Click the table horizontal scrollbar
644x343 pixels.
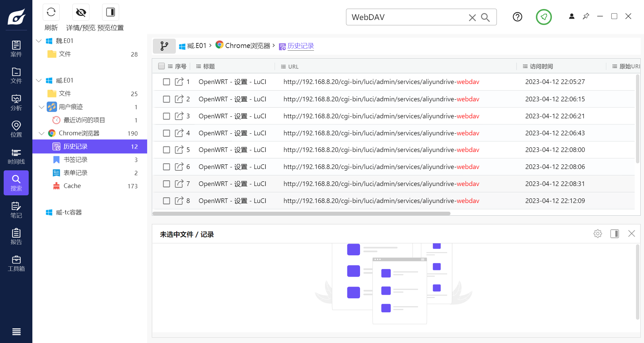tap(301, 213)
